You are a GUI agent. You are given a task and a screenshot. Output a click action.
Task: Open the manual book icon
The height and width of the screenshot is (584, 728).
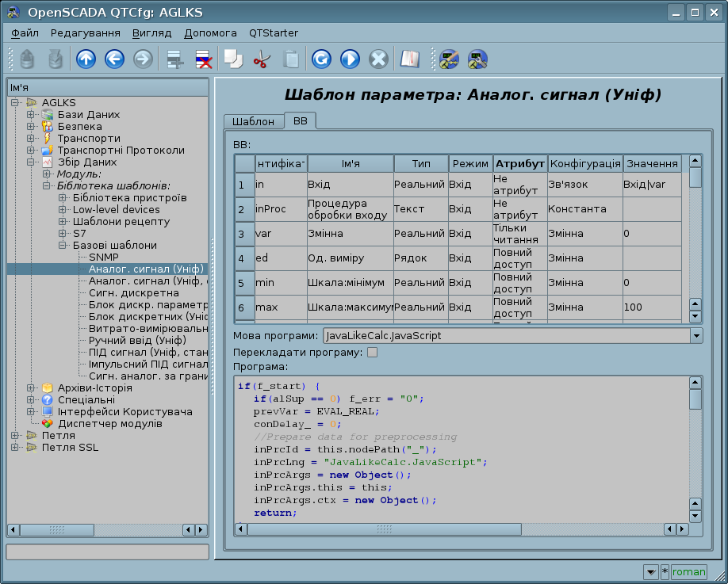(x=408, y=59)
